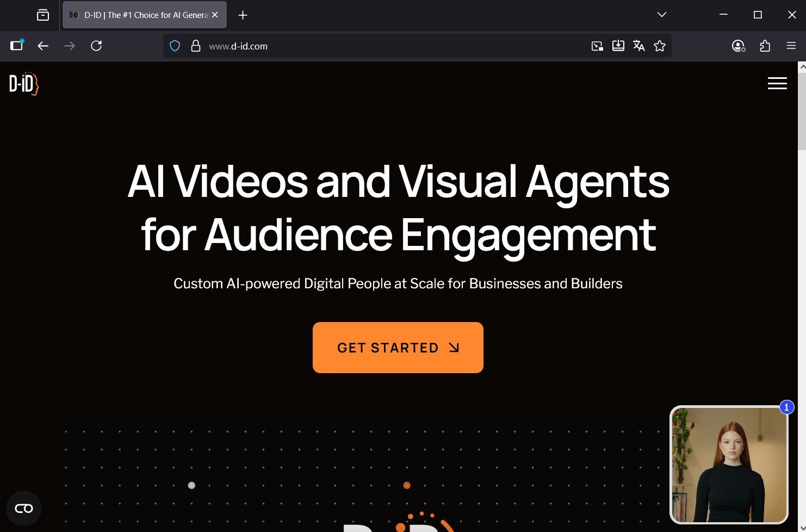Bookmark this page with star icon

click(x=660, y=46)
